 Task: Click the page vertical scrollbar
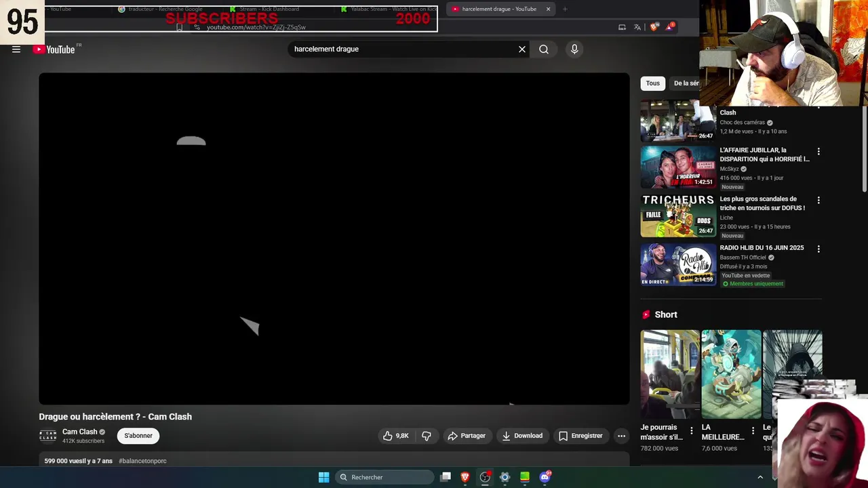(864, 149)
